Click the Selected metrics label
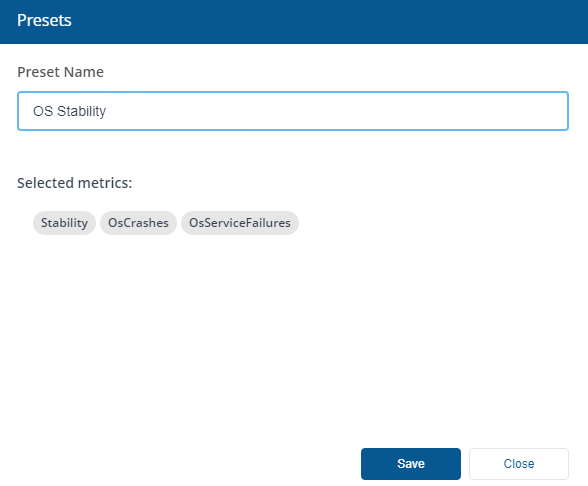Image resolution: width=588 pixels, height=486 pixels. 75,183
